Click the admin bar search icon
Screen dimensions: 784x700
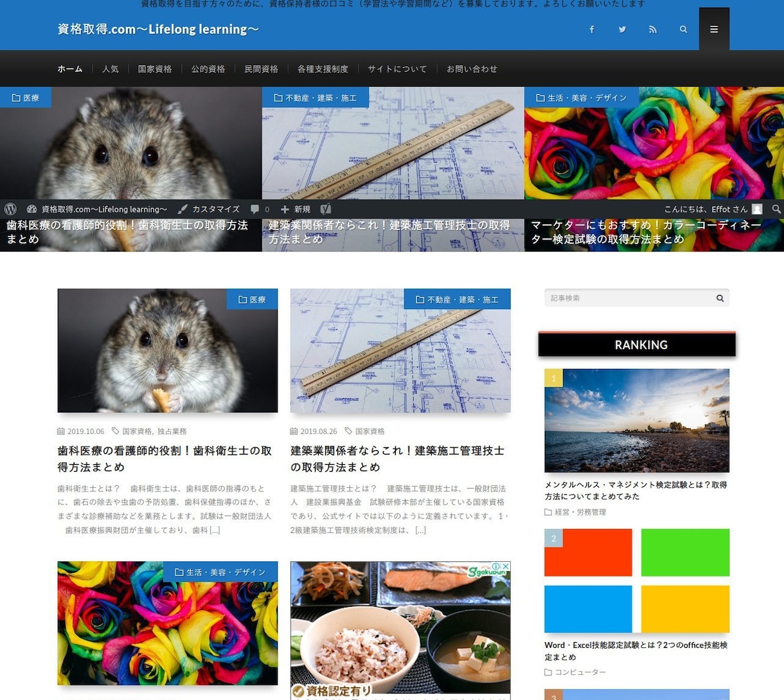pos(776,209)
